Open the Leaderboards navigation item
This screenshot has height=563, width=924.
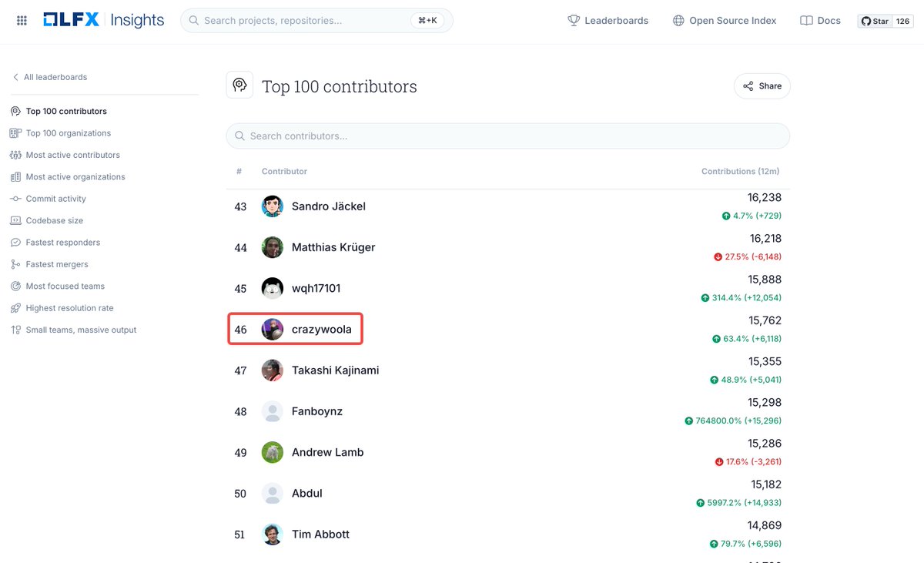click(x=608, y=21)
